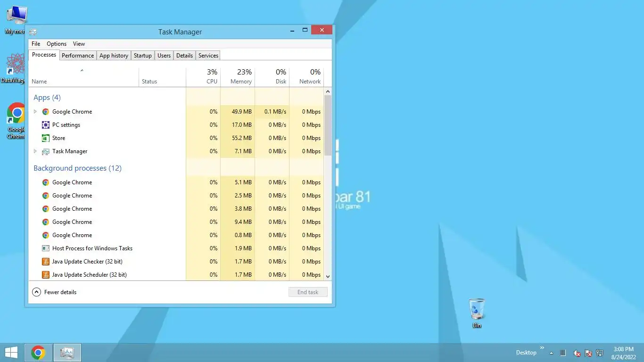Sort by the Disk column header
The height and width of the screenshot is (362, 644).
272,77
